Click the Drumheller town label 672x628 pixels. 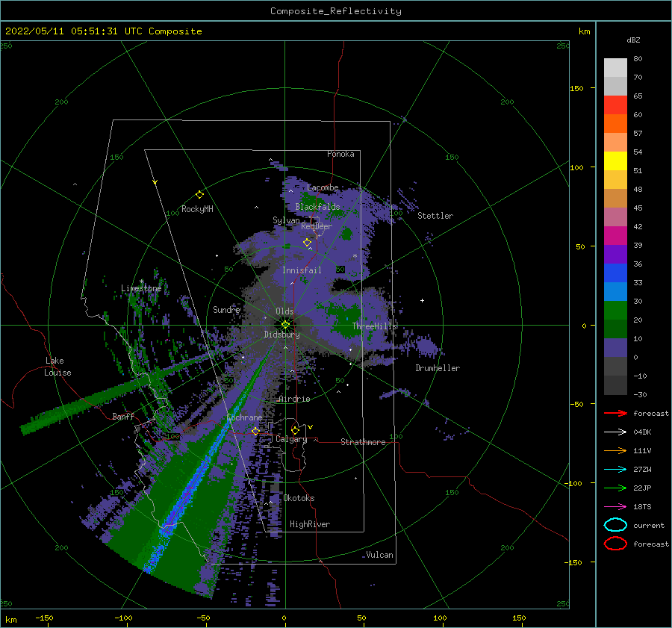tap(438, 368)
